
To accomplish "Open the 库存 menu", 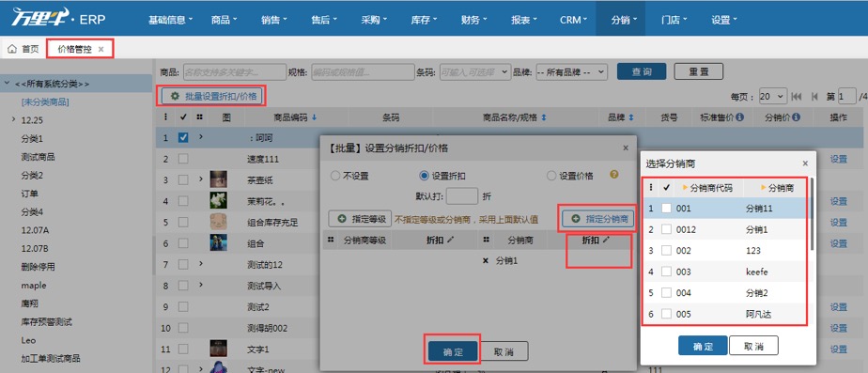I will coord(424,20).
